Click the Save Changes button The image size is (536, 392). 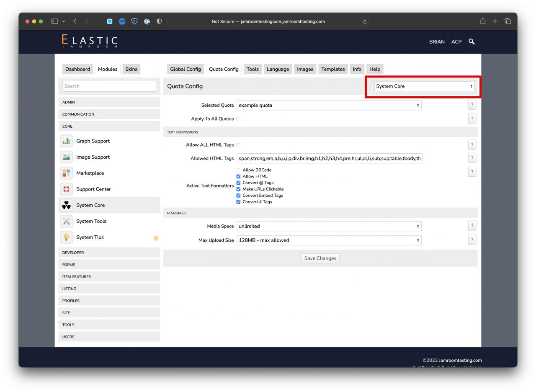[320, 258]
